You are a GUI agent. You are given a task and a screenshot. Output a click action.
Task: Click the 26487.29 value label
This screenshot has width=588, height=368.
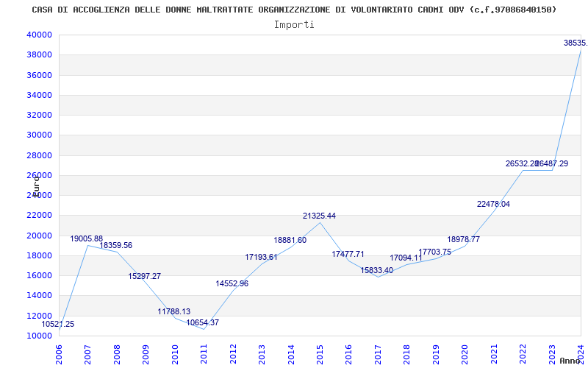click(x=552, y=163)
